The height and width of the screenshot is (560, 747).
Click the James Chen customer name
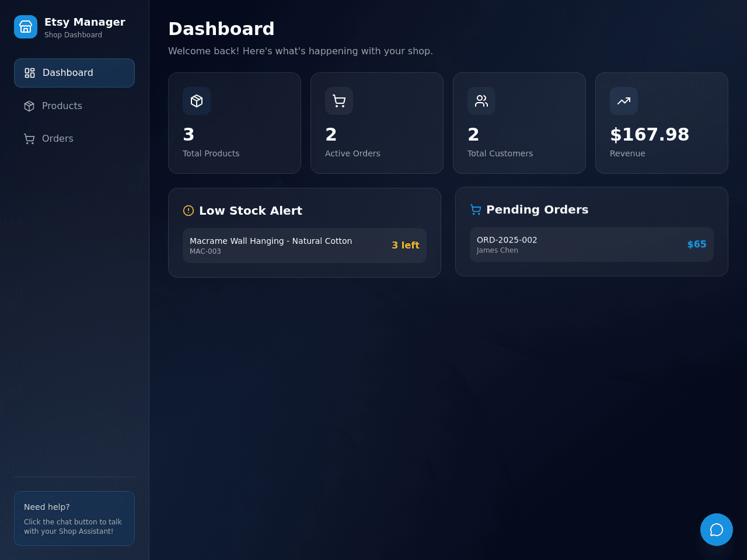(x=497, y=250)
